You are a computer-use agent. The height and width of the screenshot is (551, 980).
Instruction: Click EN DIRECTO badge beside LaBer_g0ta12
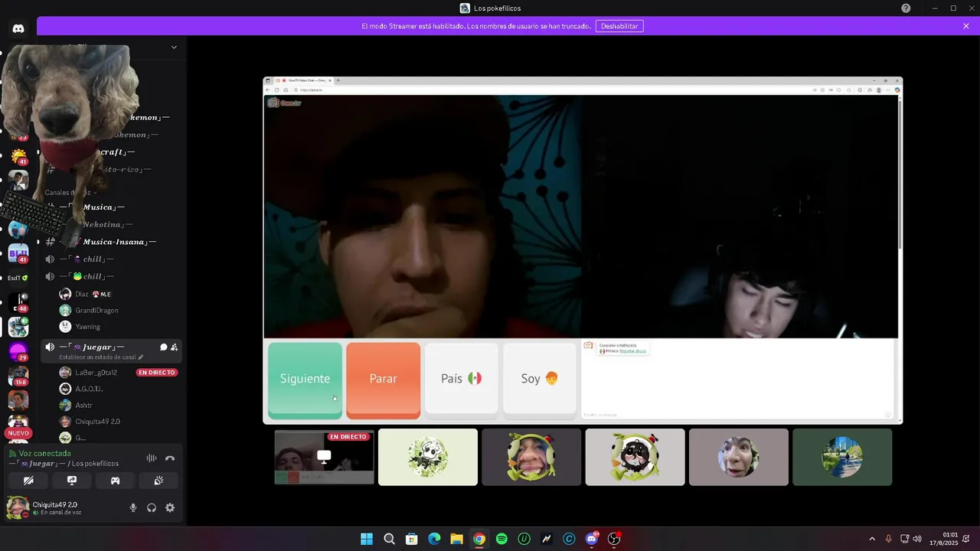pyautogui.click(x=157, y=373)
